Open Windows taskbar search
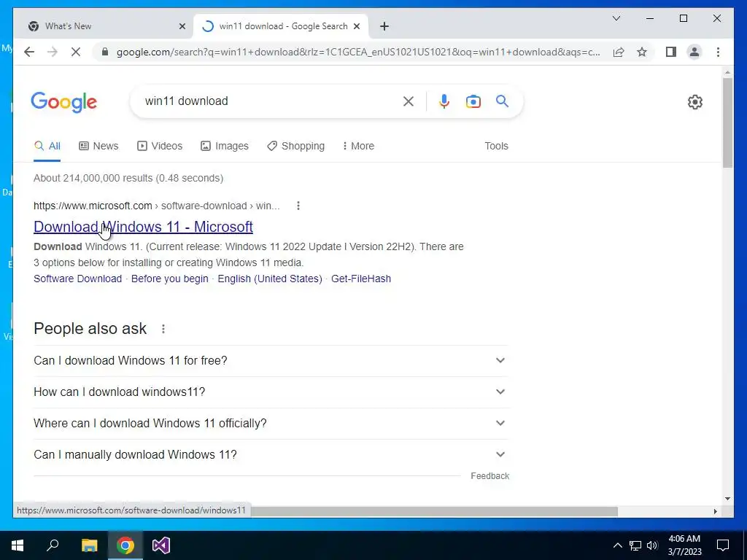The width and height of the screenshot is (747, 560). [x=53, y=545]
